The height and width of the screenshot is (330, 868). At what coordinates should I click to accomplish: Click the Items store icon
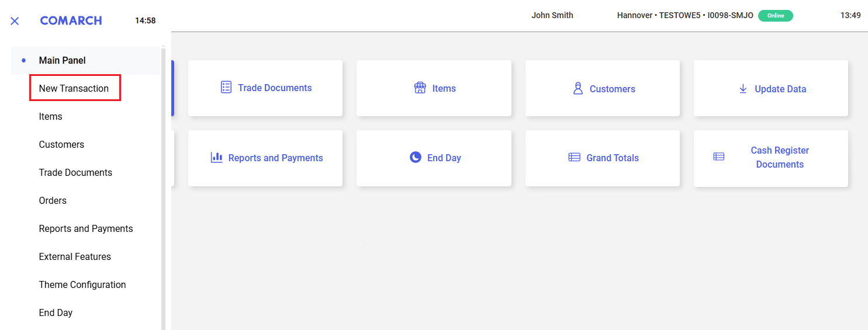(x=420, y=88)
